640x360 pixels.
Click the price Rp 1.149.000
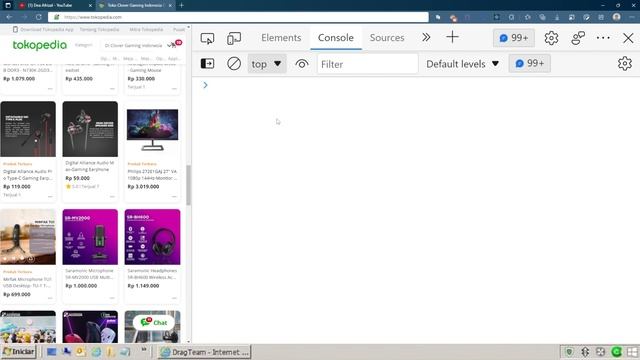143,286
